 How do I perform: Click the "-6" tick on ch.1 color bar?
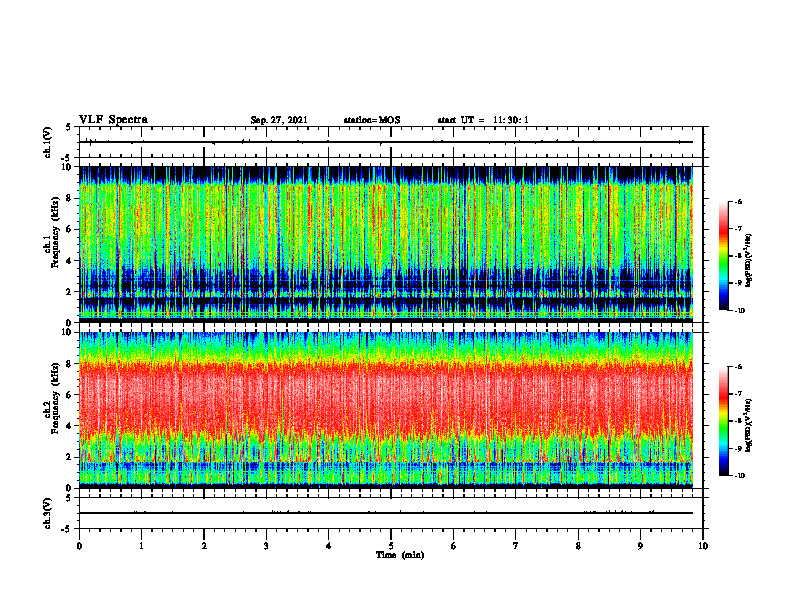click(x=738, y=201)
